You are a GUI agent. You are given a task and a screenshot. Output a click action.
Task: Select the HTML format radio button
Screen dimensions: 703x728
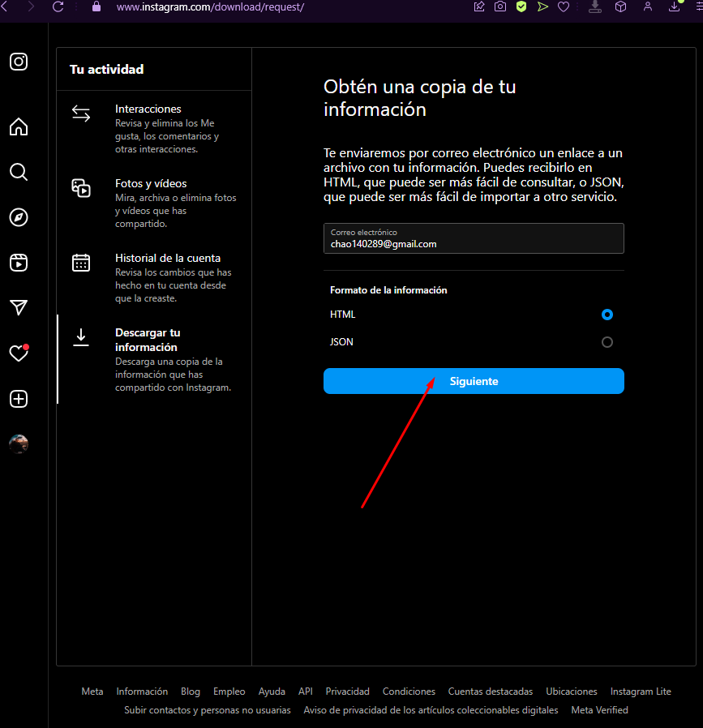pyautogui.click(x=607, y=315)
